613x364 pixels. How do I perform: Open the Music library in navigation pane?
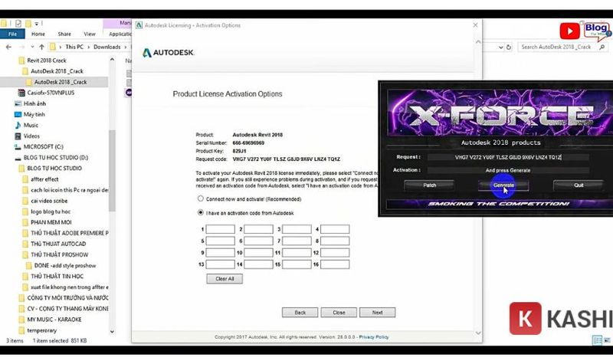point(31,125)
